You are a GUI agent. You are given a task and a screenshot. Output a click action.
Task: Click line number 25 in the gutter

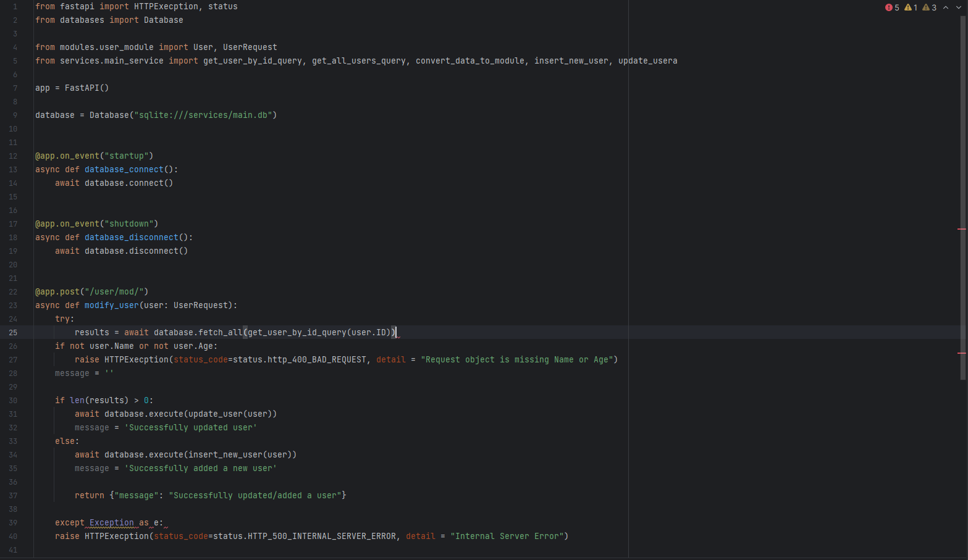click(x=13, y=332)
